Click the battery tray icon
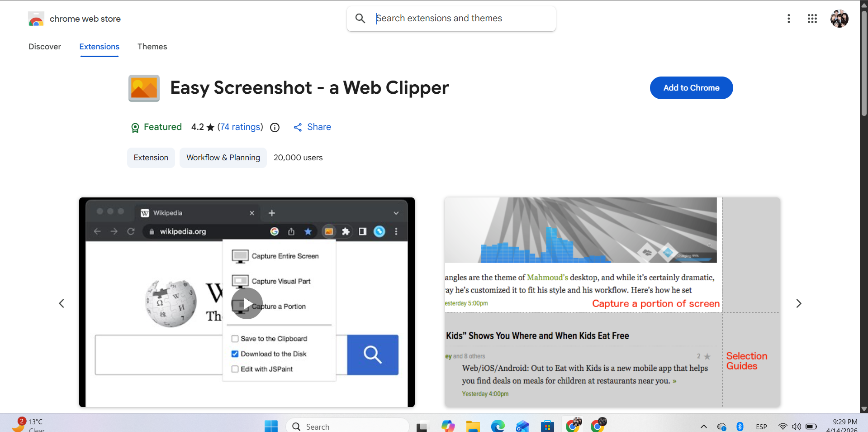Viewport: 868px width, 432px height. point(811,427)
